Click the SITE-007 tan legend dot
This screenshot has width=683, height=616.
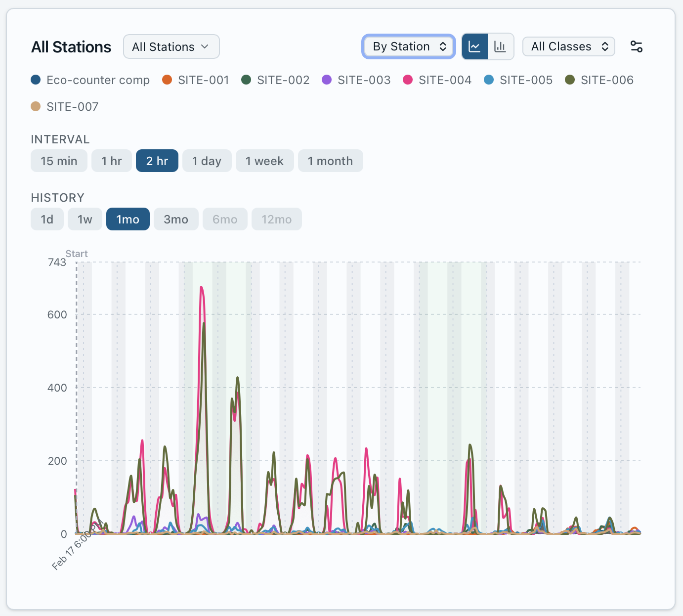pos(35,106)
